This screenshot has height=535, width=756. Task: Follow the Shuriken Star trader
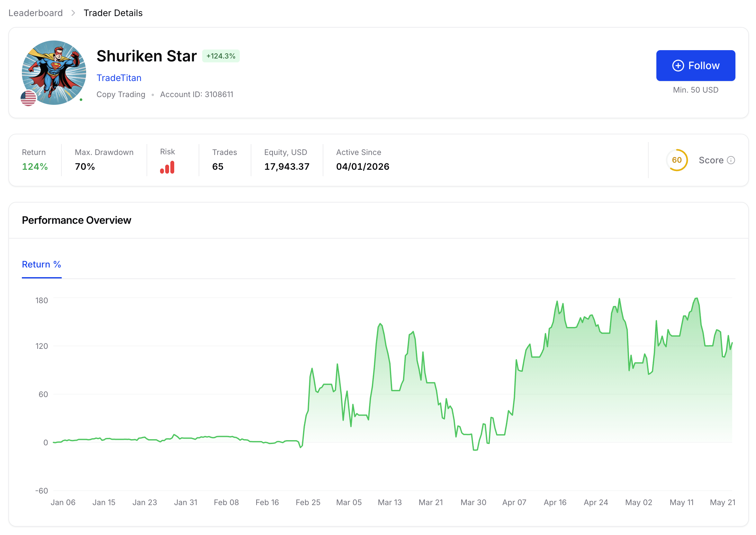[x=696, y=66]
